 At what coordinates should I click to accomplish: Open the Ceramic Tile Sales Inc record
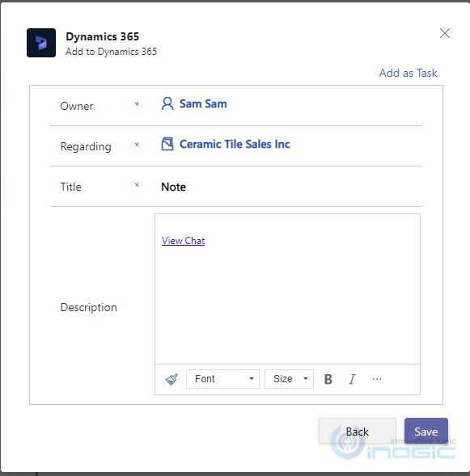tap(235, 144)
